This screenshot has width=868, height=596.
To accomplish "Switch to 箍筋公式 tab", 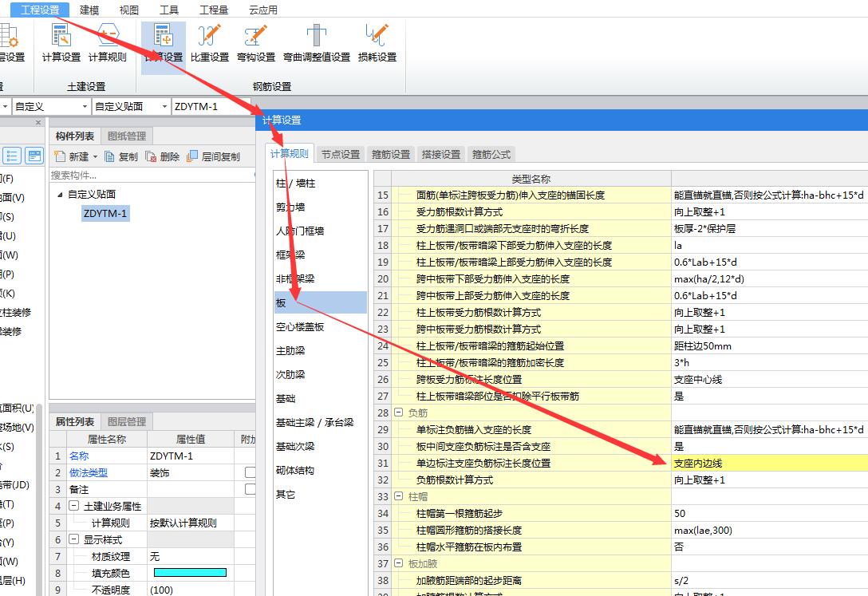I will (491, 155).
